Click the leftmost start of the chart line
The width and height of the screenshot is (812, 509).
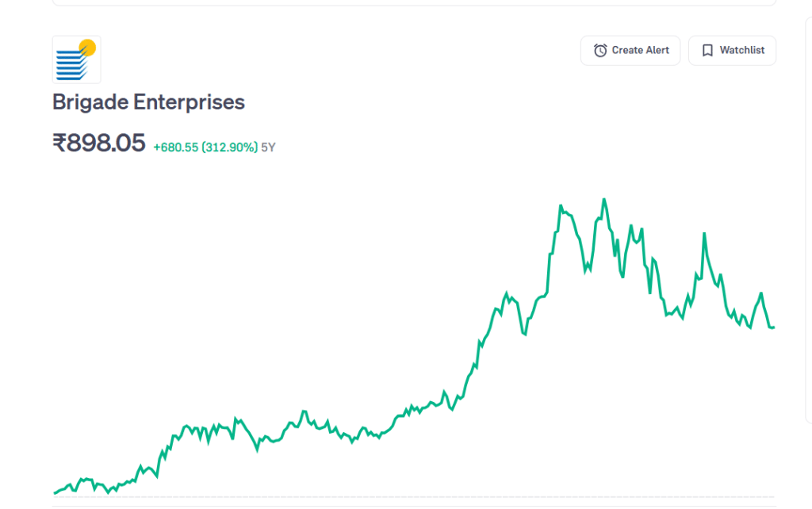coord(55,493)
